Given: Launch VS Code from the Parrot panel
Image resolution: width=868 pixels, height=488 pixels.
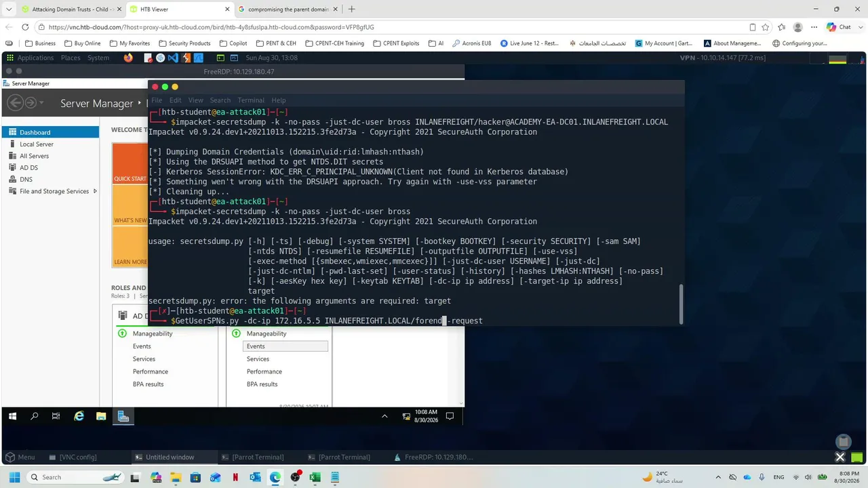Looking at the screenshot, I should [x=173, y=58].
